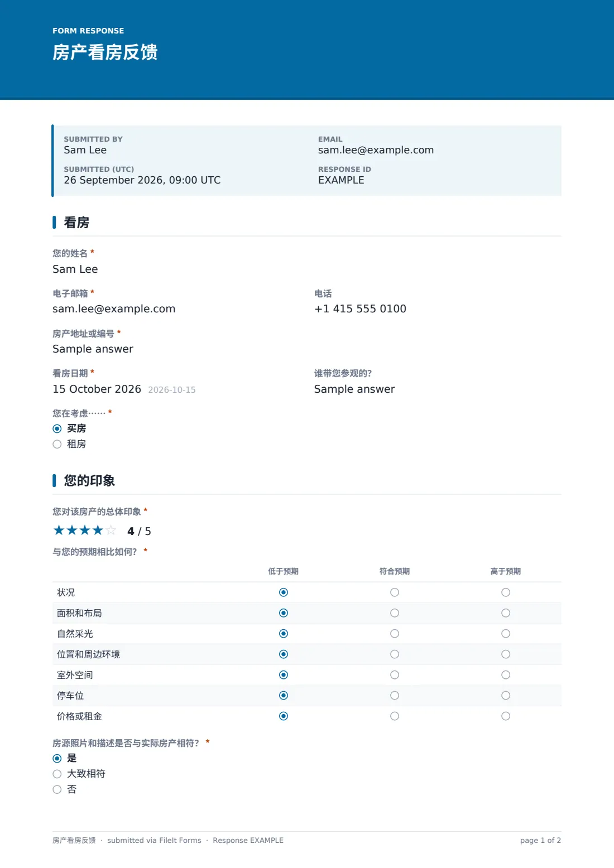Click the 谁带您参观的 Sample answer
The width and height of the screenshot is (614, 868).
pos(354,389)
